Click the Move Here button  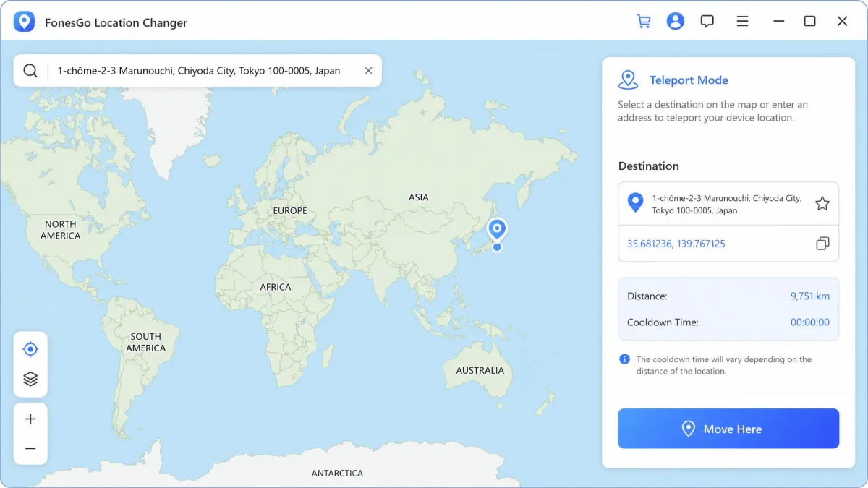(x=728, y=429)
